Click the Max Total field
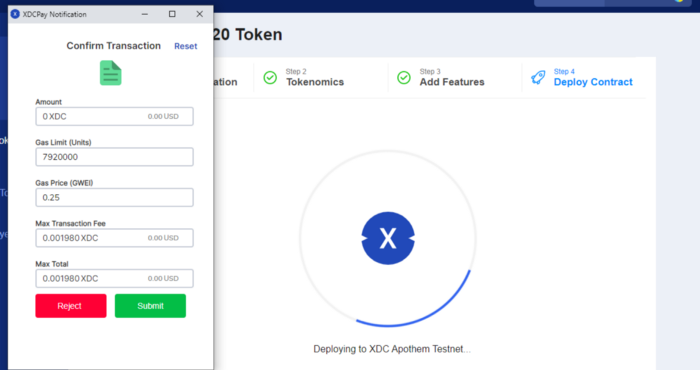The width and height of the screenshot is (700, 370). pos(114,279)
